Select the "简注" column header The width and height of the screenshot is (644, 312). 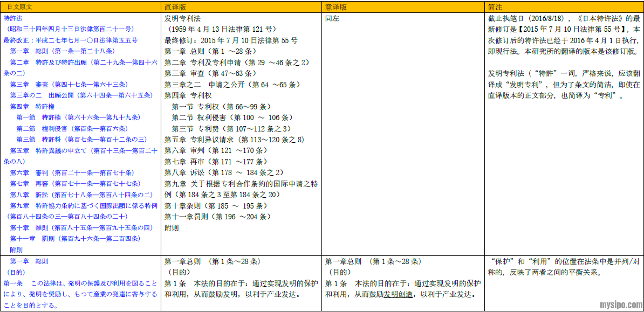(495, 7)
